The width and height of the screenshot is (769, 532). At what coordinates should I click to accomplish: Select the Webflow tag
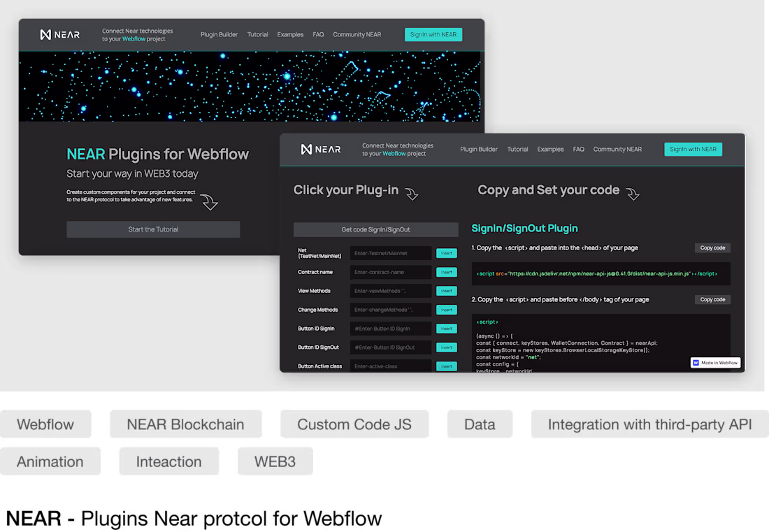(x=45, y=424)
